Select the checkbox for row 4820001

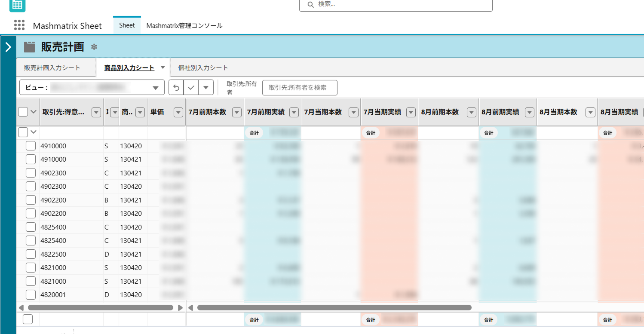pos(31,295)
